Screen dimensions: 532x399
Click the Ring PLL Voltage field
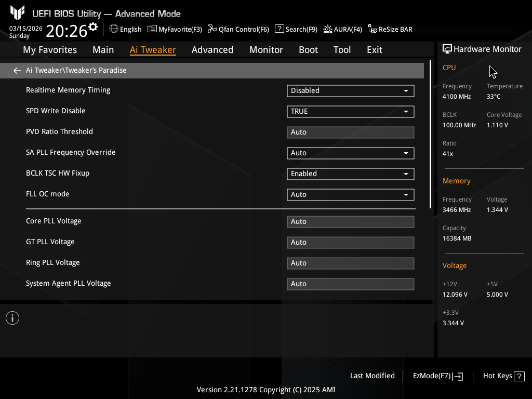(351, 263)
